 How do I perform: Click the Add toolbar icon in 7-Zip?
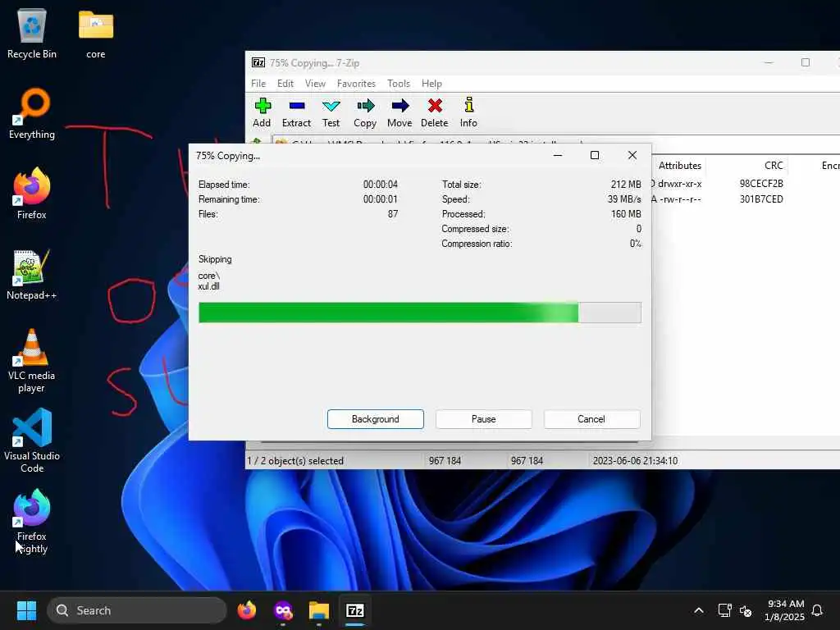[262, 112]
